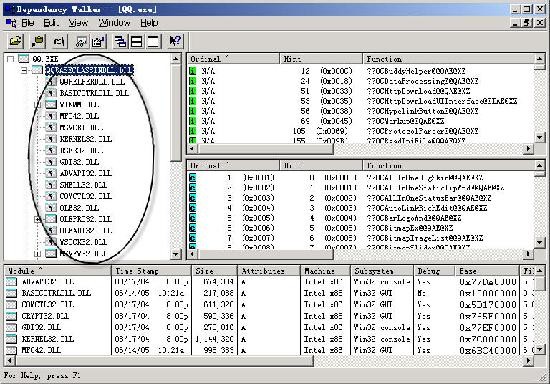Select the import row with hint 105
The height and width of the screenshot is (384, 550).
click(x=361, y=131)
